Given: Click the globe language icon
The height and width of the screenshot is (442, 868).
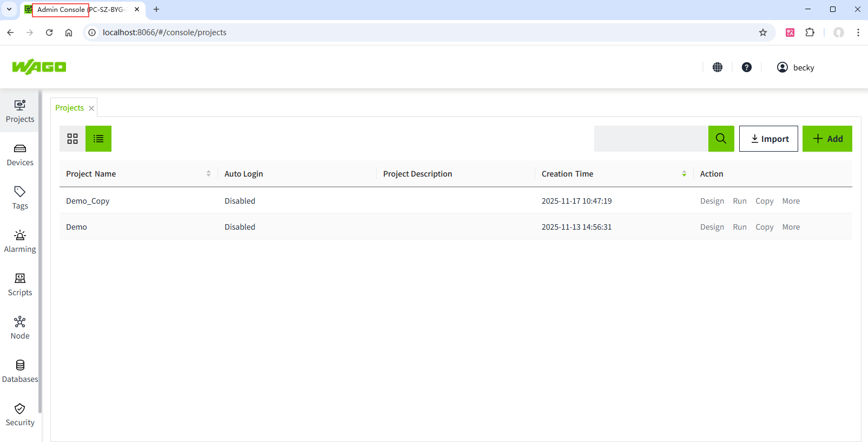Looking at the screenshot, I should coord(718,67).
